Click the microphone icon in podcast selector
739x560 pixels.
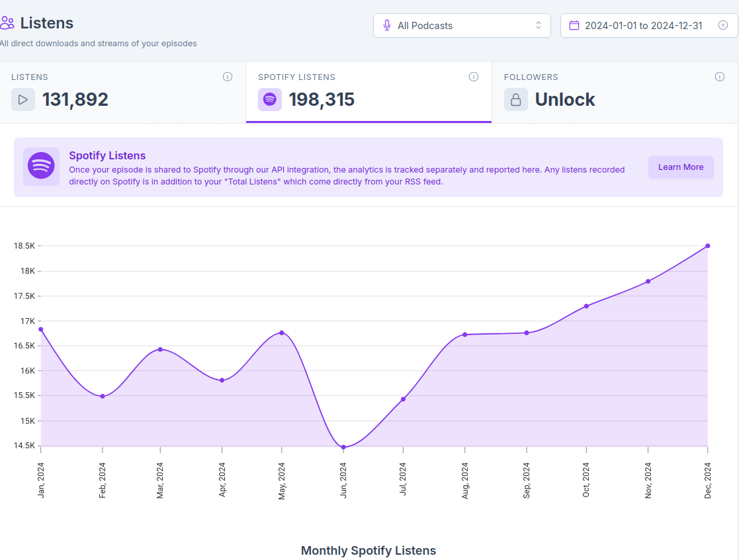tap(387, 26)
